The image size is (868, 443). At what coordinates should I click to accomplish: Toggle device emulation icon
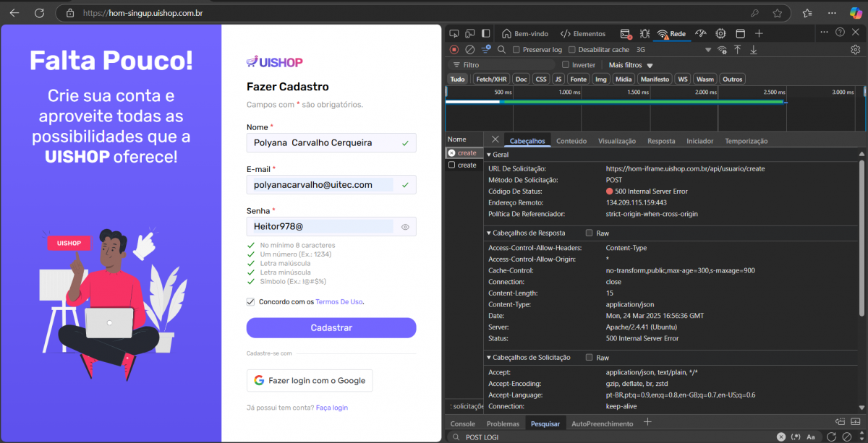click(x=470, y=34)
